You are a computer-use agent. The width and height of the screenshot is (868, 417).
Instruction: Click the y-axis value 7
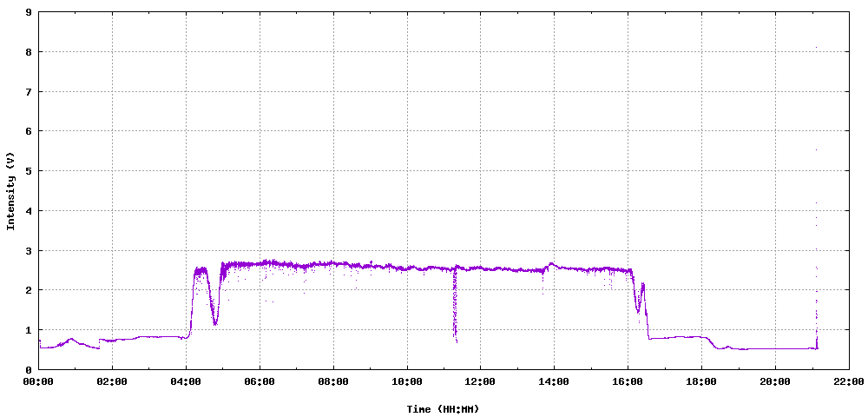(x=29, y=91)
